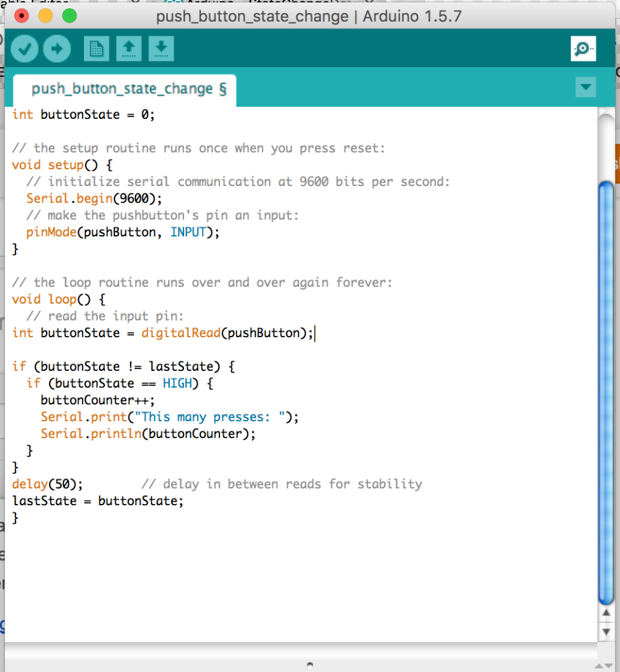
Task: Place cursor on "void setup() {"
Action: 62,165
